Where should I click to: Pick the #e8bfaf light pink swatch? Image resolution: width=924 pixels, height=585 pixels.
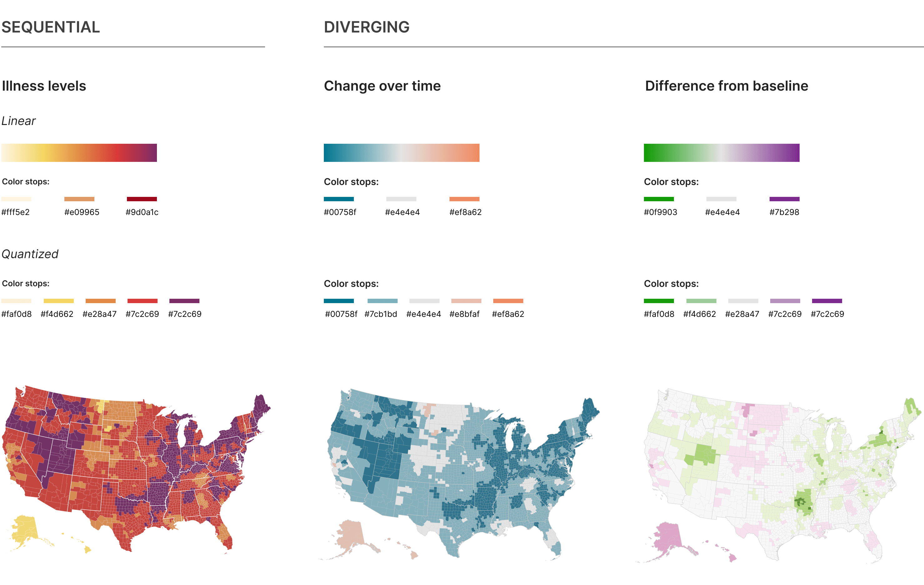click(466, 301)
